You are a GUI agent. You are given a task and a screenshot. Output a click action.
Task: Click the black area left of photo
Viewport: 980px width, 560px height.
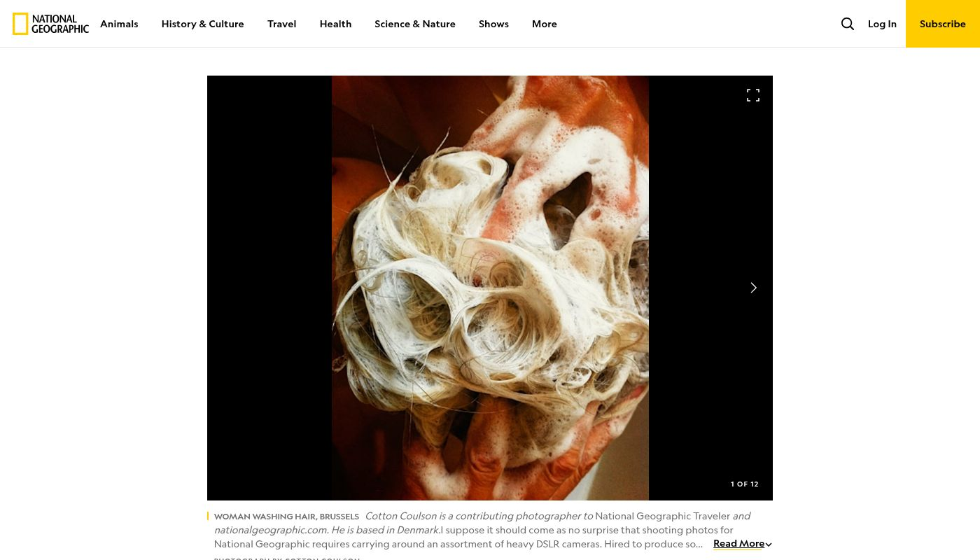[x=269, y=288]
